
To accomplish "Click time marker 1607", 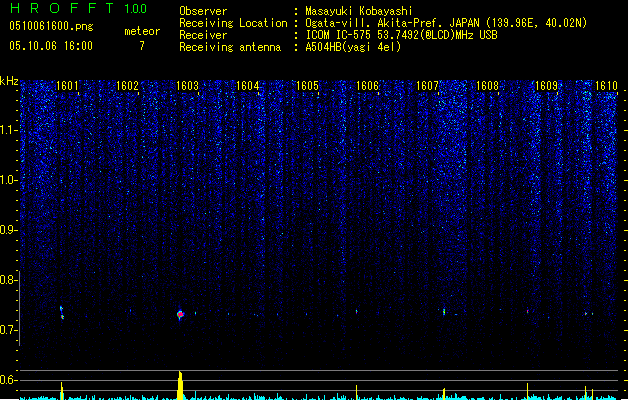I will [x=427, y=86].
